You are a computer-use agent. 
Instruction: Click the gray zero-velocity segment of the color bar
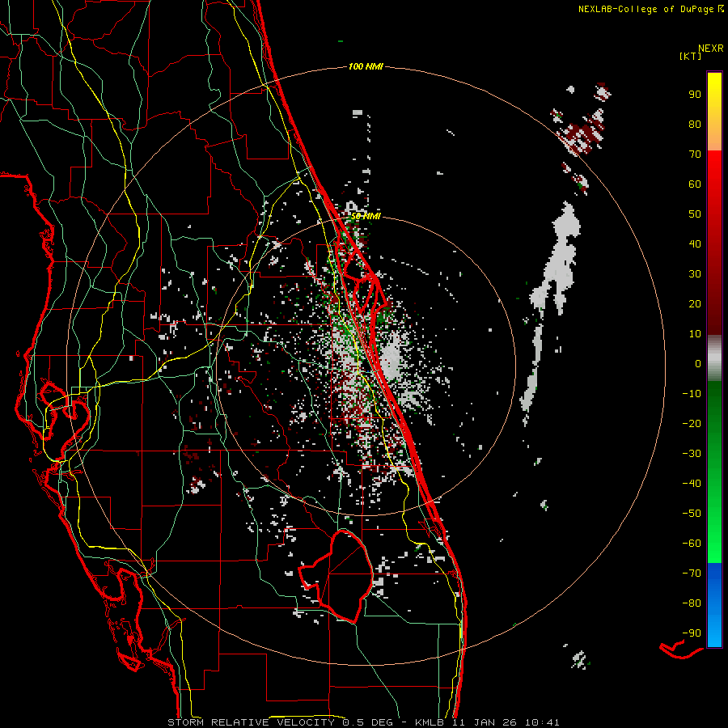(714, 358)
